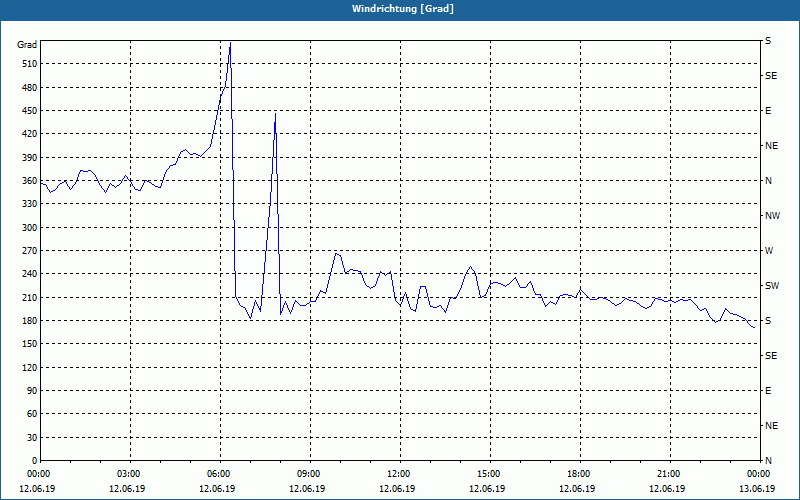The width and height of the screenshot is (800, 500).
Task: Click the 420 y-axis tick label
Action: tap(29, 134)
